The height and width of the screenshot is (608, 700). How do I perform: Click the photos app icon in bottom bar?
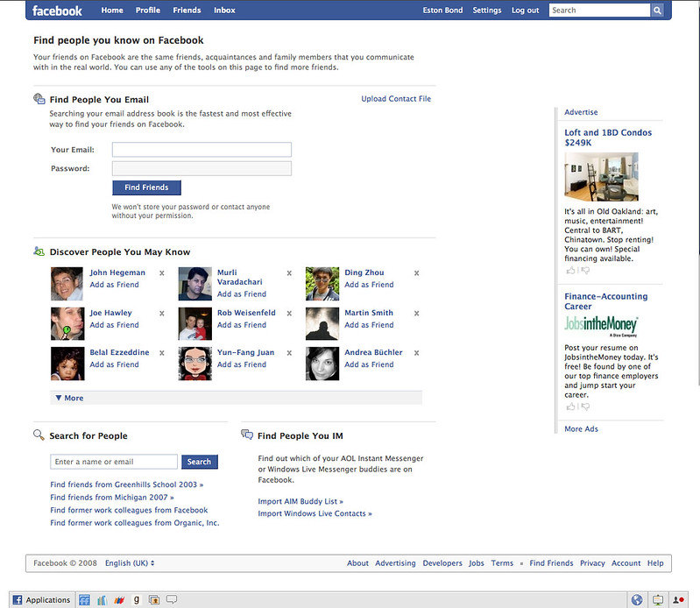(154, 600)
